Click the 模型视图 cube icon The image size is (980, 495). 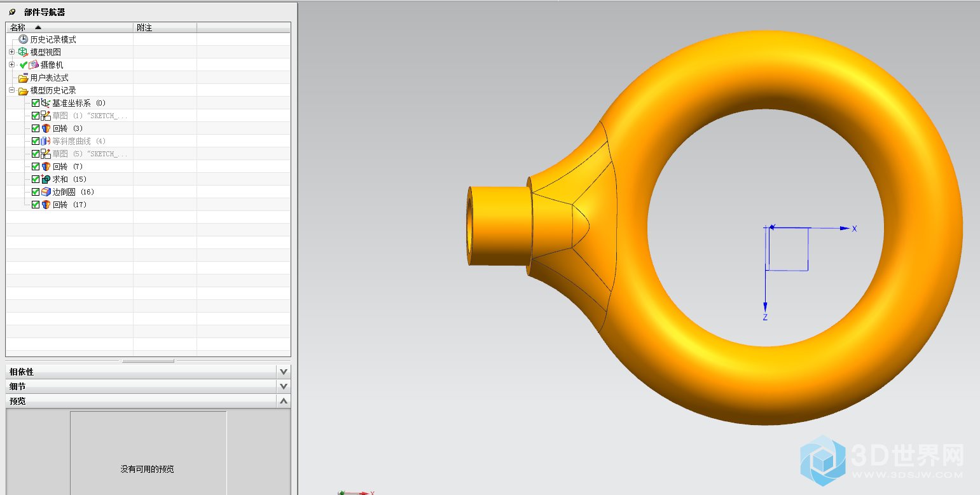[24, 52]
